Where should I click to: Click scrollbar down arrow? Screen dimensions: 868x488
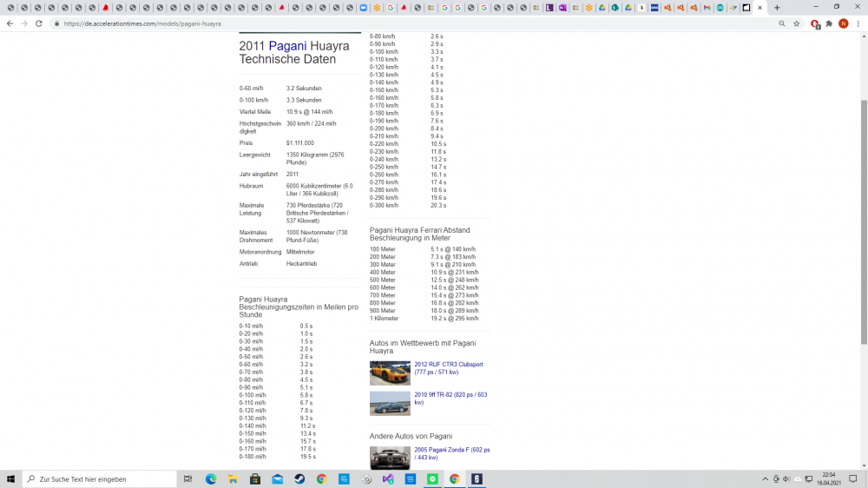(x=864, y=465)
